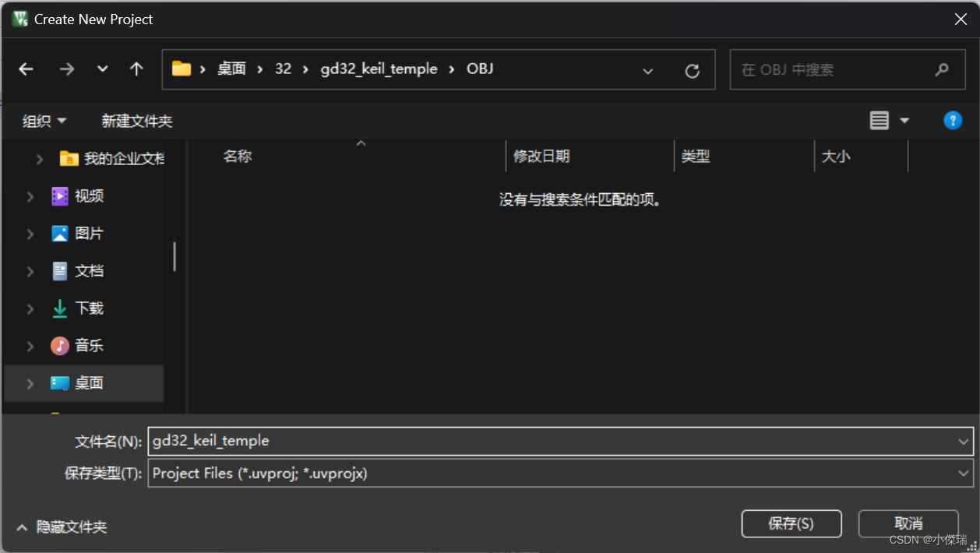Expand the 桌面 tree item chevron
980x553 pixels.
30,383
